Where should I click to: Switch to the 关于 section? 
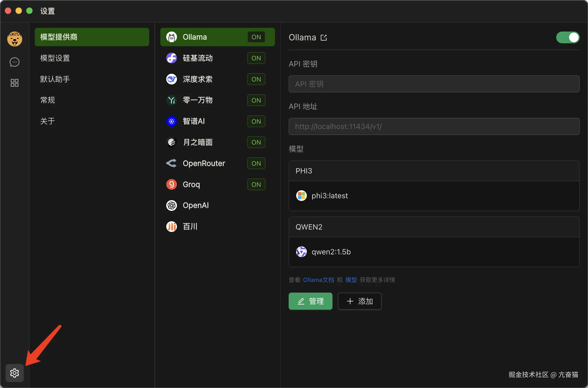point(48,121)
